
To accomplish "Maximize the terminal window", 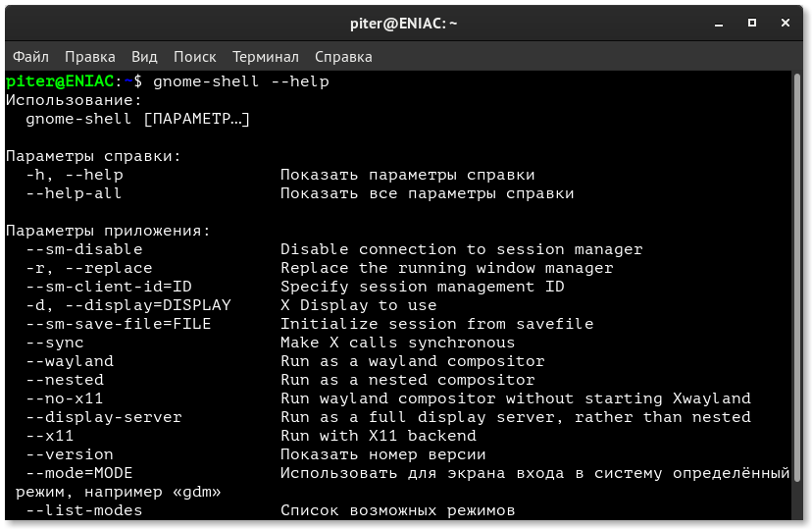I will click(x=752, y=23).
